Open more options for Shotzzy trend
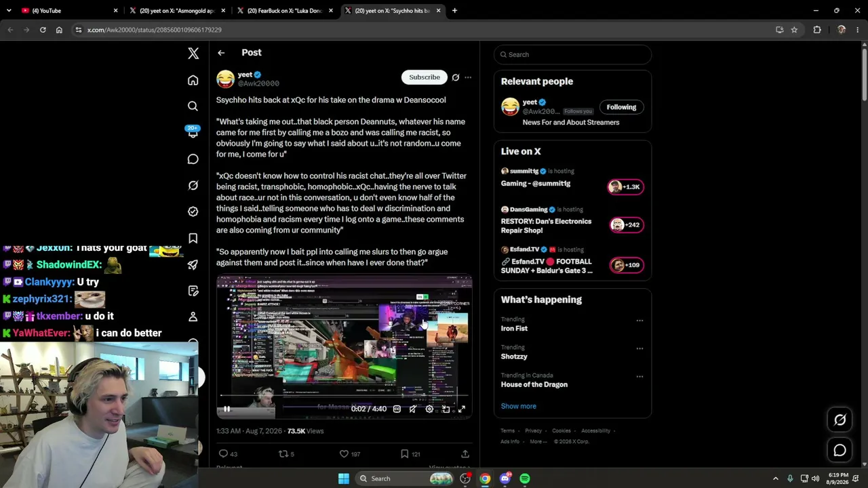 pos(639,348)
